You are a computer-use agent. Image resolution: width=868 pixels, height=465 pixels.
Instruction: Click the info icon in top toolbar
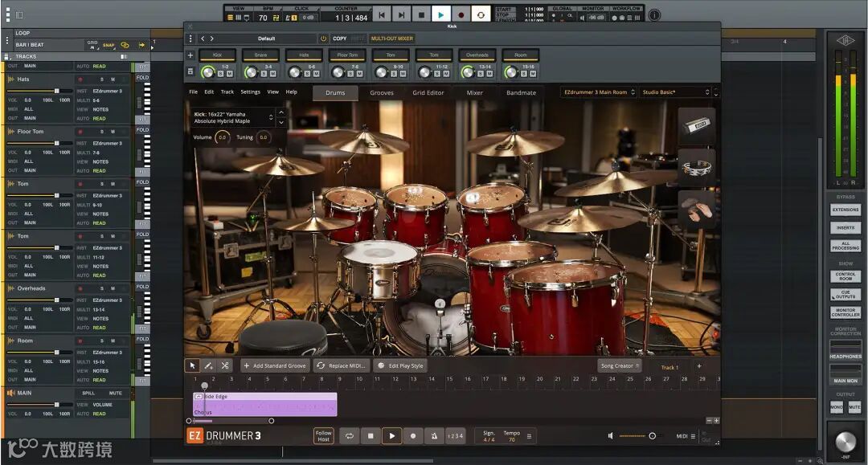[x=654, y=14]
